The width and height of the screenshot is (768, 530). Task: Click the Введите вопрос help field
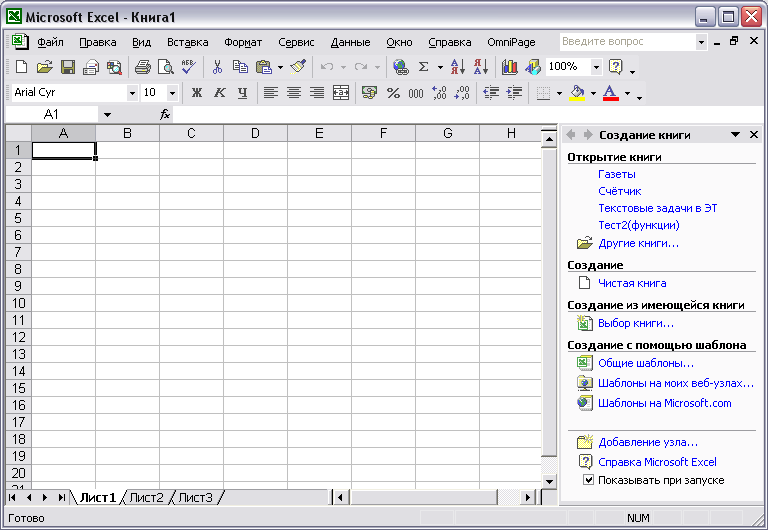(627, 42)
